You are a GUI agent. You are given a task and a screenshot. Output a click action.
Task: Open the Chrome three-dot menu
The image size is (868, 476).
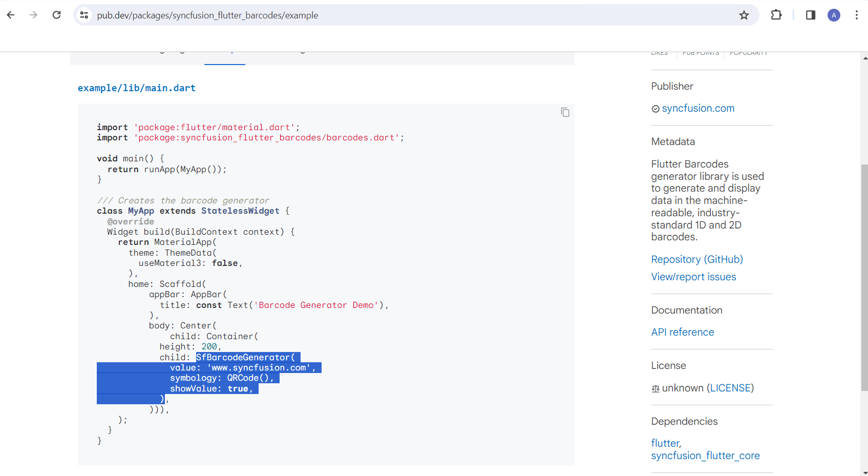pyautogui.click(x=857, y=15)
